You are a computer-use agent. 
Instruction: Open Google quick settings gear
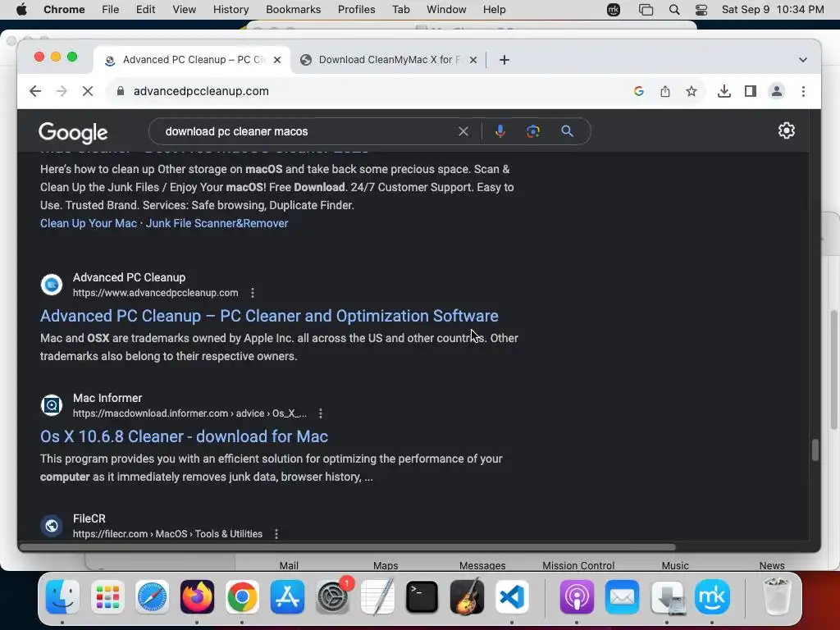(787, 130)
